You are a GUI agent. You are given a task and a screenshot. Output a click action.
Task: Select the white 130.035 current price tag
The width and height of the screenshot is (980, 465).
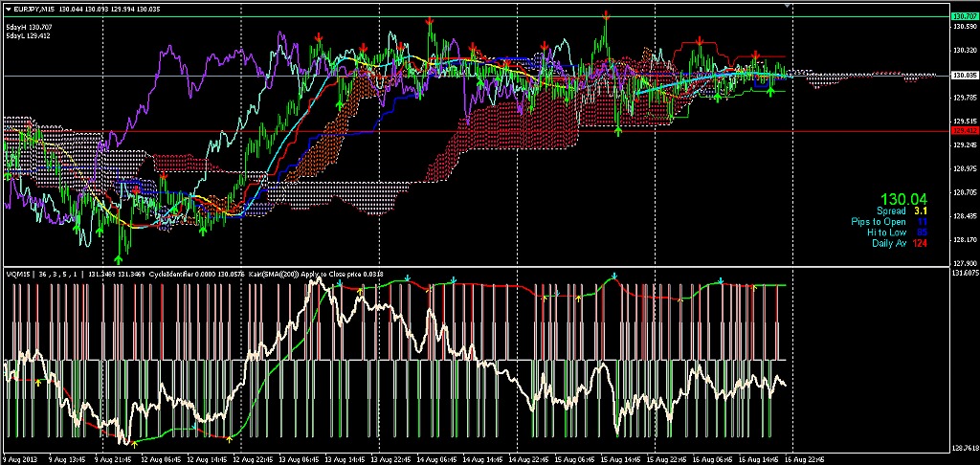click(964, 76)
